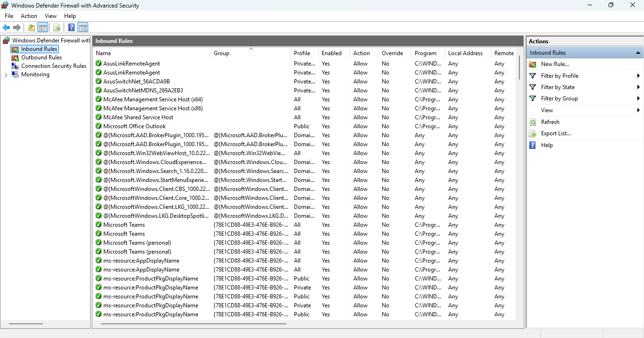Expand the View submenu arrow in Actions
Viewport: 644px width, 338px height.
pyautogui.click(x=638, y=110)
